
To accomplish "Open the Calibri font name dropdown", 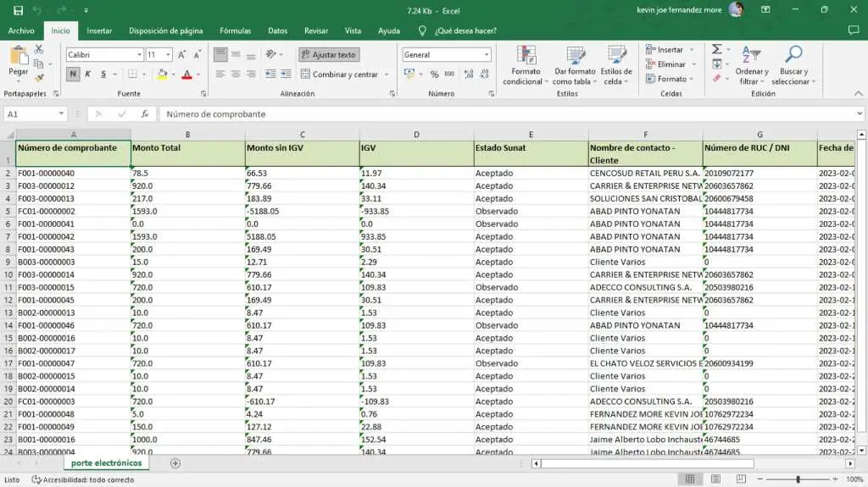I will point(139,55).
